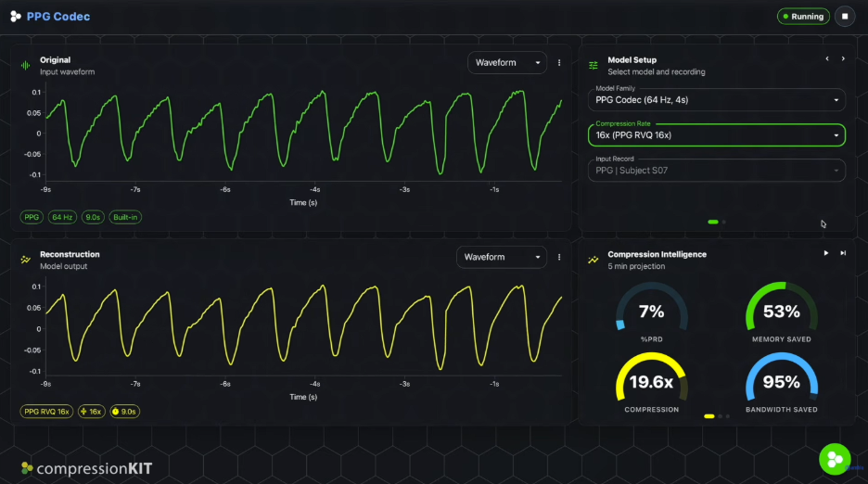This screenshot has width=868, height=484.
Task: Expand the Model Family dropdown
Action: tap(716, 100)
